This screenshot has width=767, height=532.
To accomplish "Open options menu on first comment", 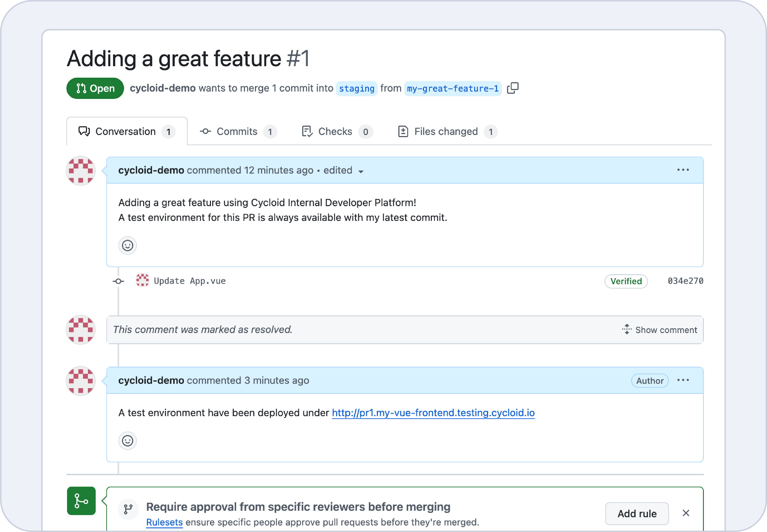I will pos(683,170).
